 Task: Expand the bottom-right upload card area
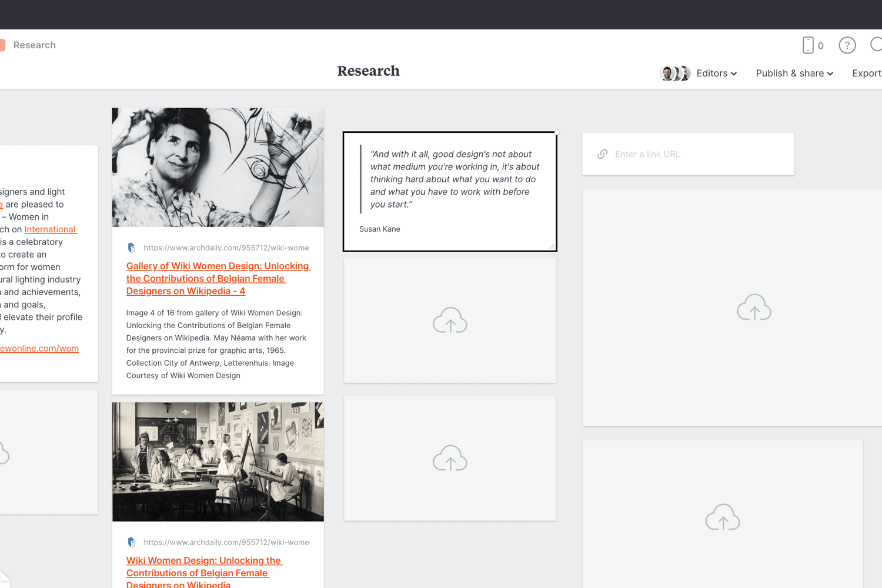[x=723, y=517]
